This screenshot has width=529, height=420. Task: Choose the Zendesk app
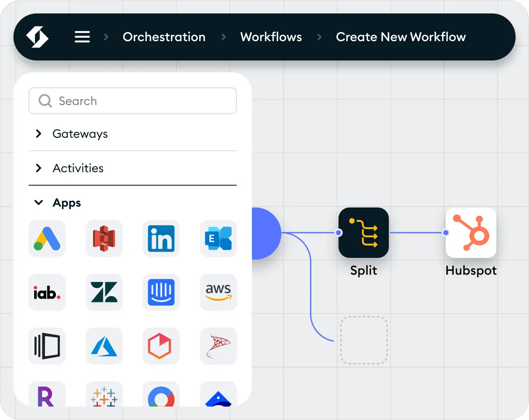click(104, 292)
